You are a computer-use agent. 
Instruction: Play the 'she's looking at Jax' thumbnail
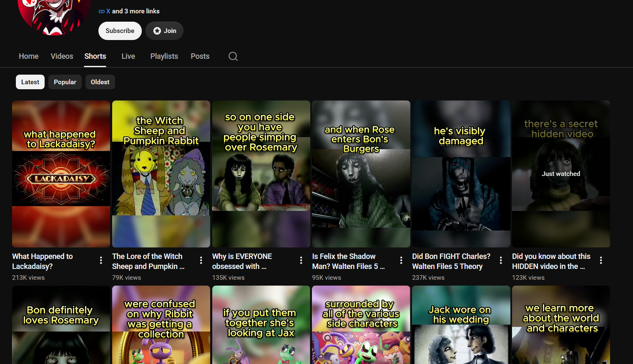(x=261, y=325)
